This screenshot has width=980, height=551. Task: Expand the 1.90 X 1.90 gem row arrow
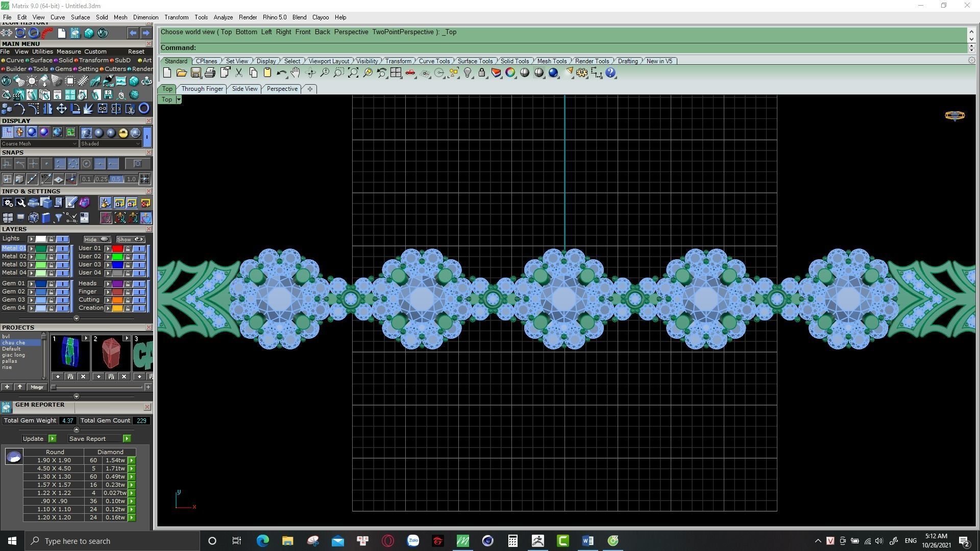pyautogui.click(x=132, y=461)
